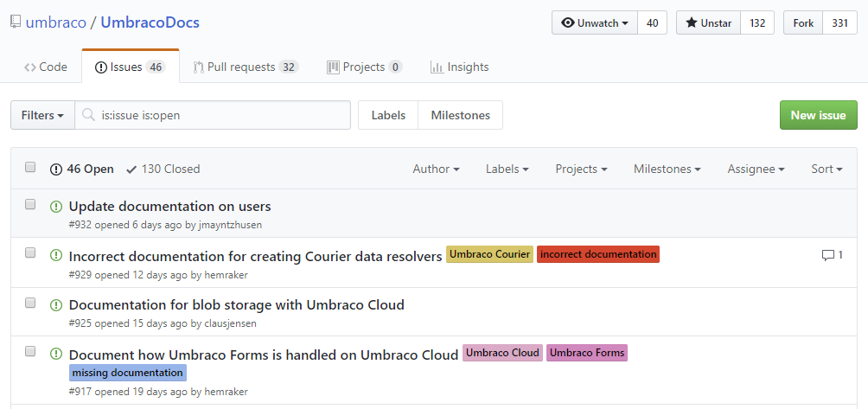Viewport: 868px width, 409px height.
Task: Open author hemraker link on issue #917
Action: pos(226,392)
